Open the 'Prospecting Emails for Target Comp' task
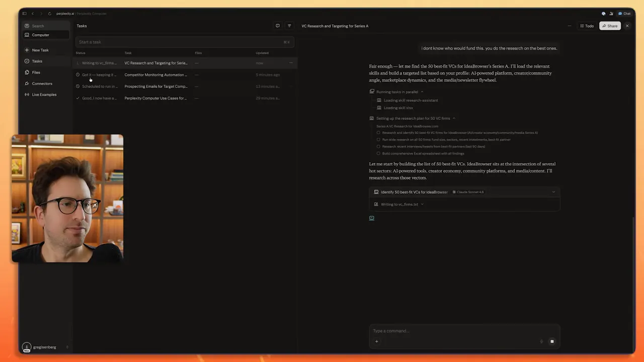Viewport: 644px width, 362px height. click(185, 86)
